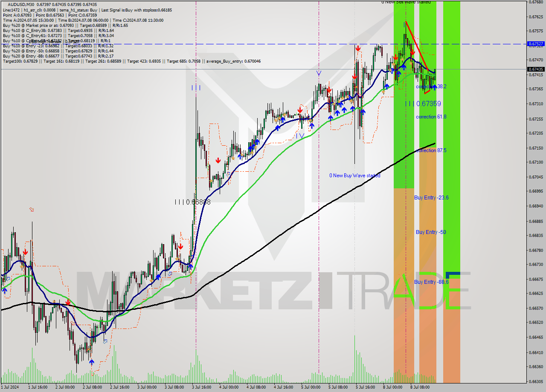
Task: Click 'correction 38.2' label
Action: pyautogui.click(x=431, y=86)
